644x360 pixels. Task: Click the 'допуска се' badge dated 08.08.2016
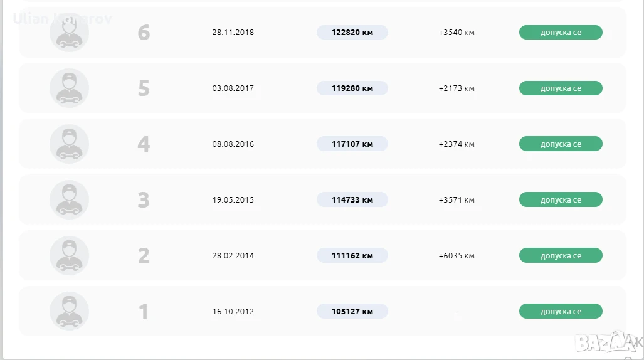(561, 144)
